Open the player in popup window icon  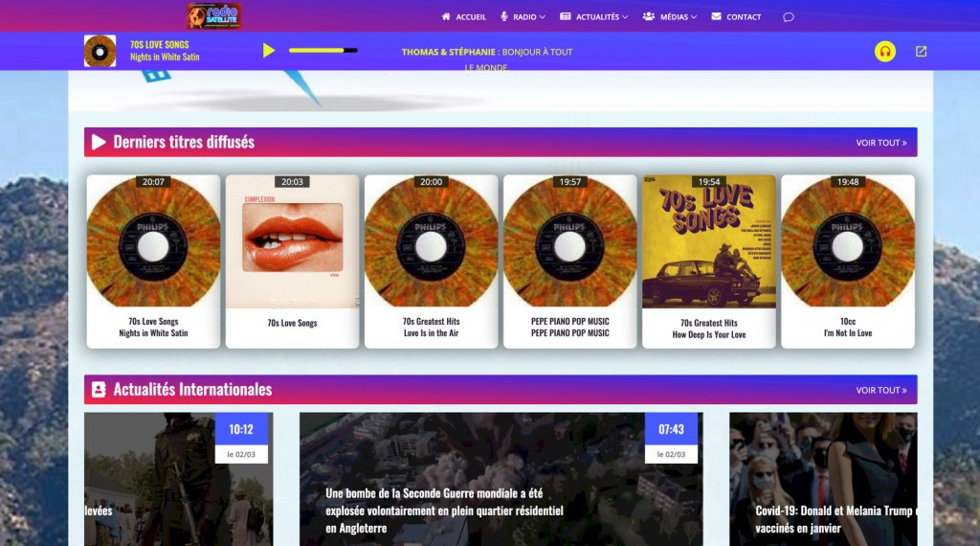pos(921,52)
